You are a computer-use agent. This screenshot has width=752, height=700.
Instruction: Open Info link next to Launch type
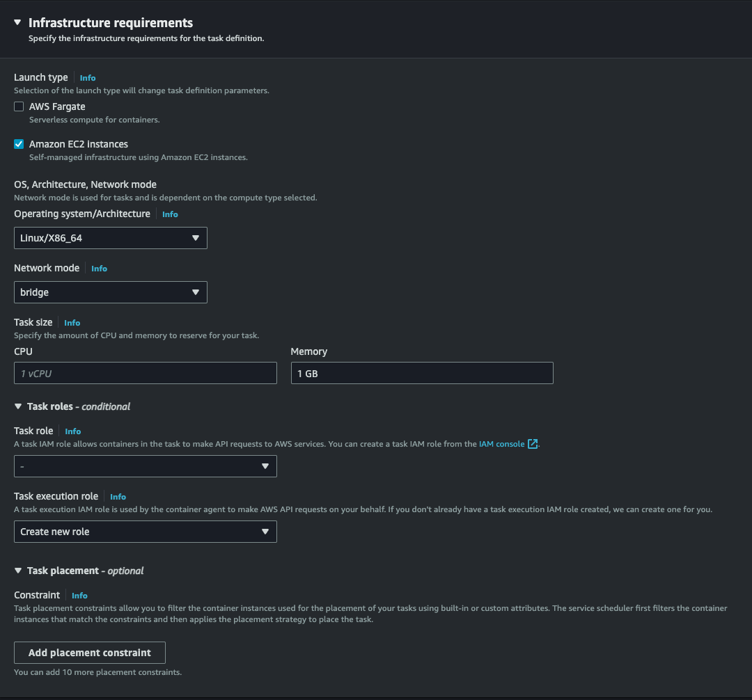click(x=87, y=78)
